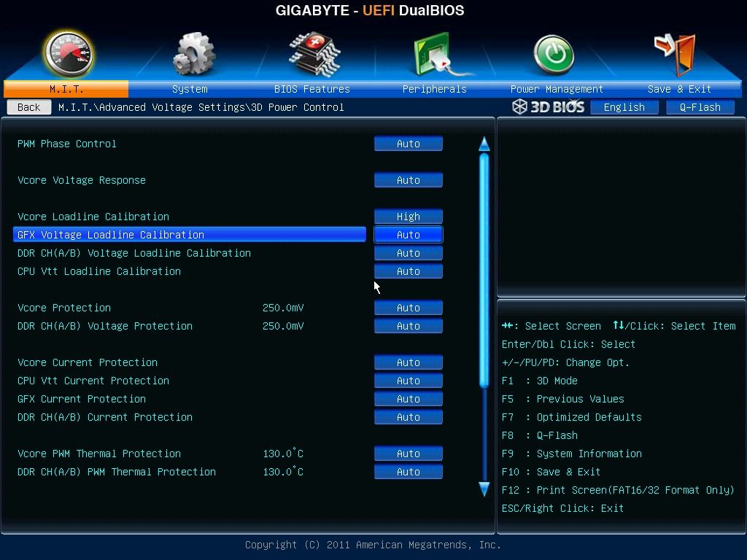Click the Vcore PWM Thermal 130.0°C value

pos(283,454)
